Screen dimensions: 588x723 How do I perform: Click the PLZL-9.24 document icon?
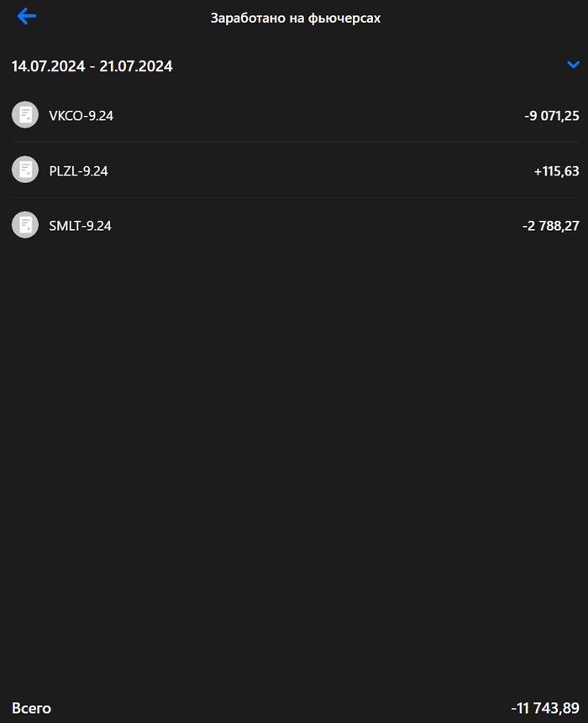point(25,170)
